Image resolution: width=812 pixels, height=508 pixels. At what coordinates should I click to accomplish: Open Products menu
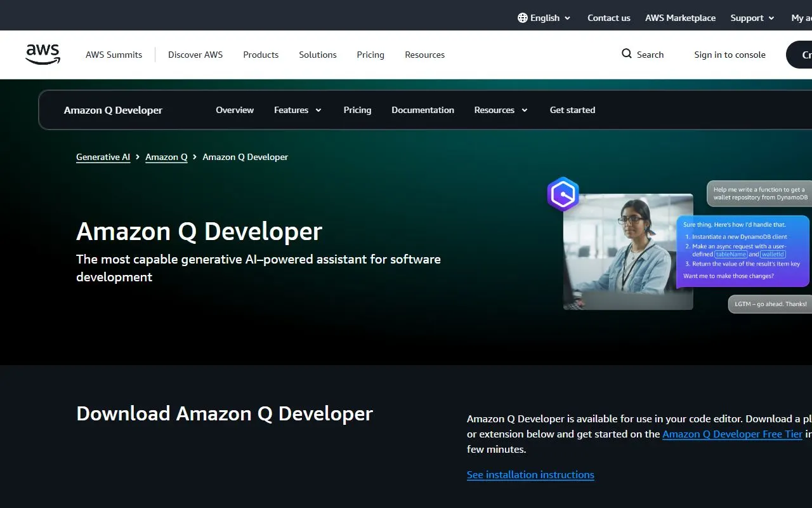point(261,55)
